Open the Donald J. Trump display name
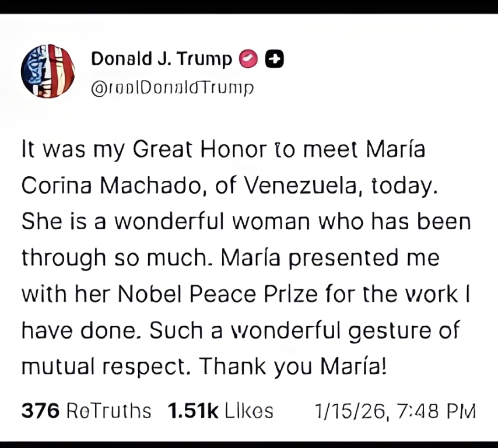 [x=162, y=59]
